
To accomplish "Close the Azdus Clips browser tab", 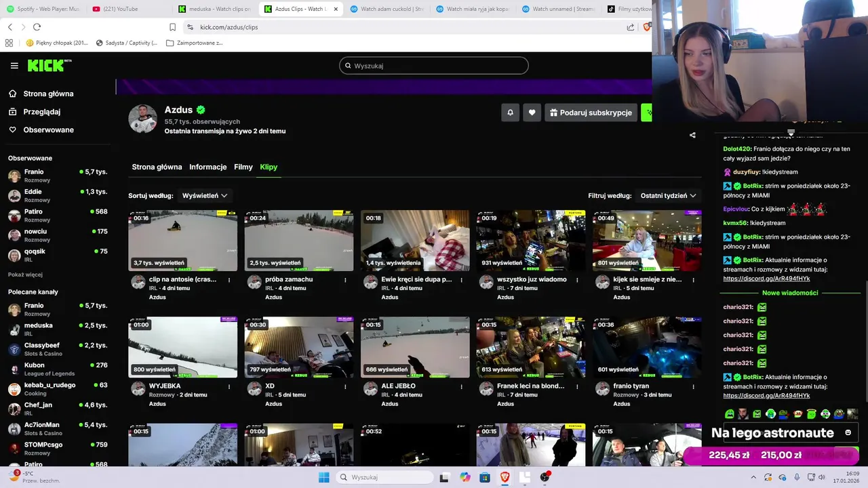I will tap(336, 9).
